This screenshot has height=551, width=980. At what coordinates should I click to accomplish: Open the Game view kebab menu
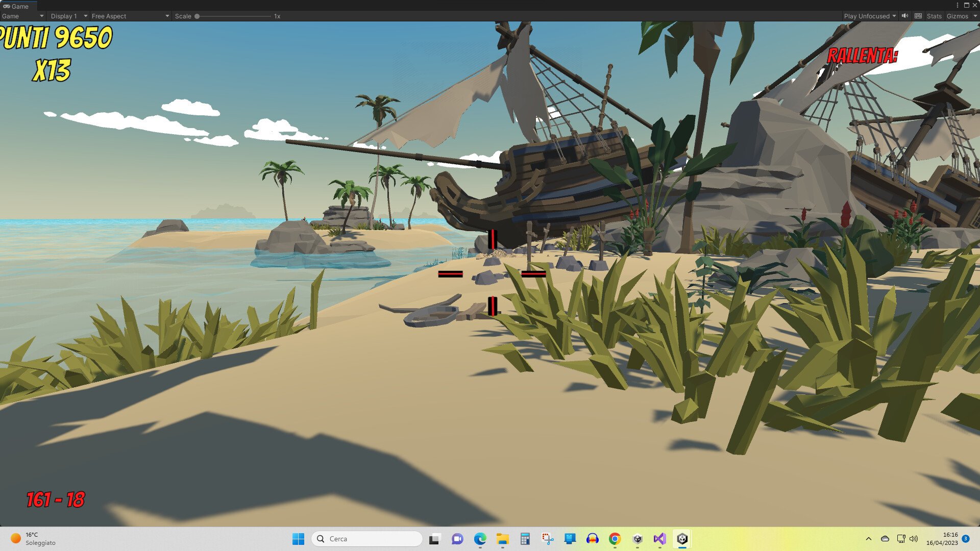[958, 6]
